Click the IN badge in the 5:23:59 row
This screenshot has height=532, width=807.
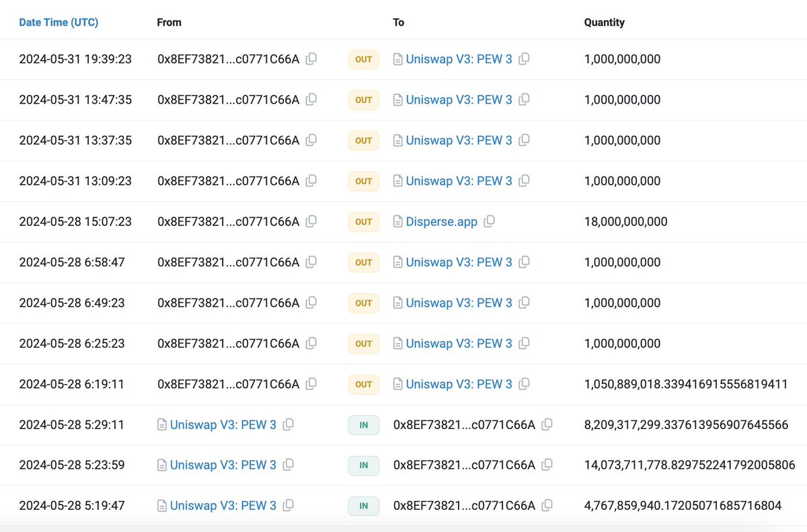pyautogui.click(x=363, y=465)
